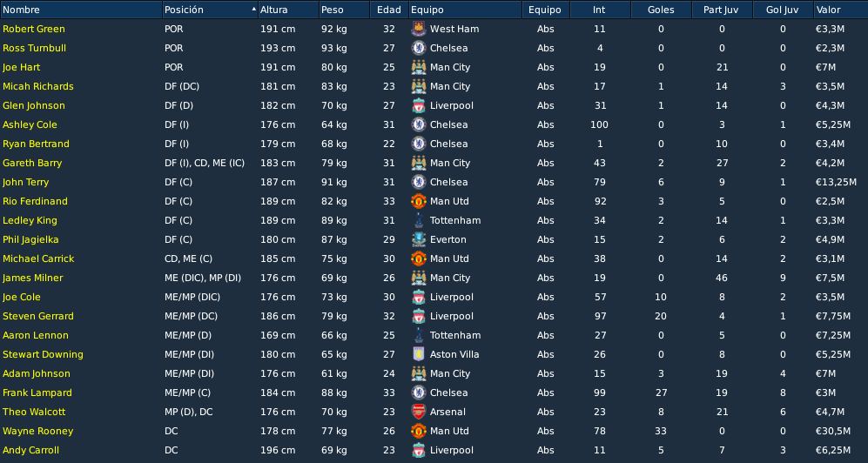Viewport: 868px width, 463px height.
Task: Sort by Part Juv column header
Action: coord(722,10)
